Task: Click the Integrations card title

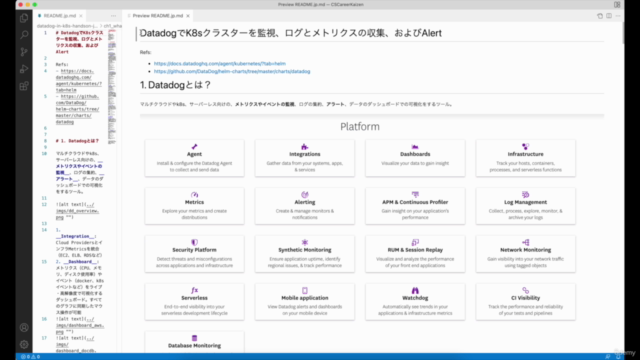Action: click(304, 154)
